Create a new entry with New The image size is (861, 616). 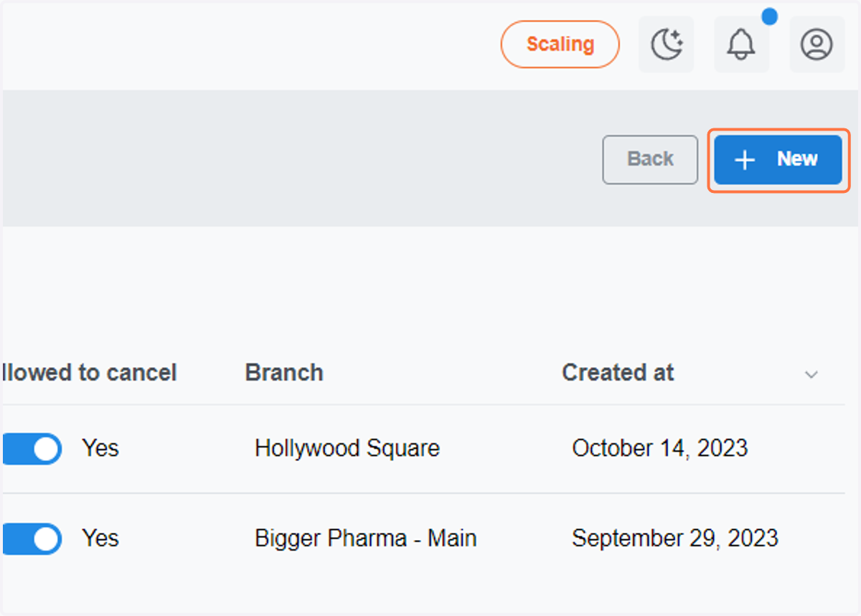778,159
